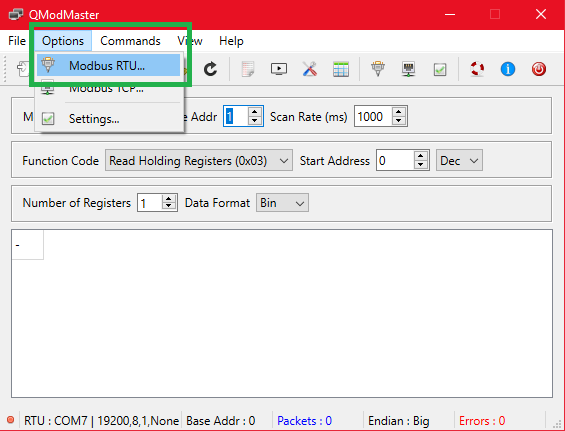The height and width of the screenshot is (431, 565).
Task: Click the Scan Rate input field showing 1000
Action: click(x=373, y=116)
